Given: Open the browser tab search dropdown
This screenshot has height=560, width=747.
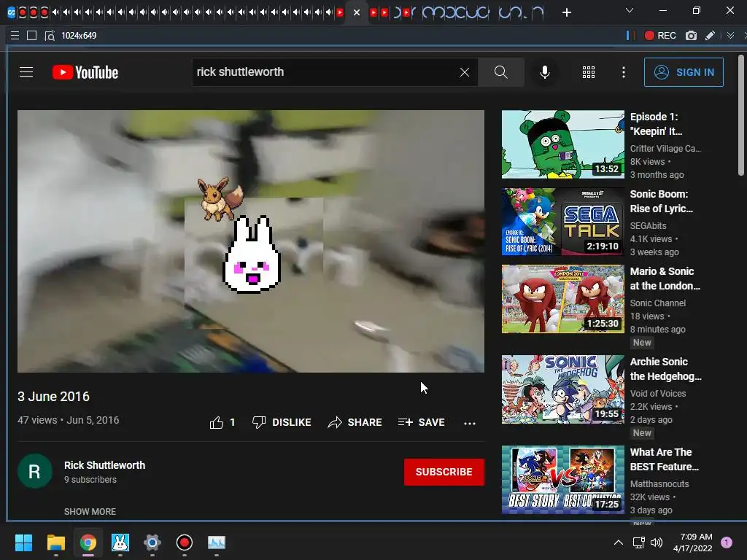Looking at the screenshot, I should click(x=630, y=10).
